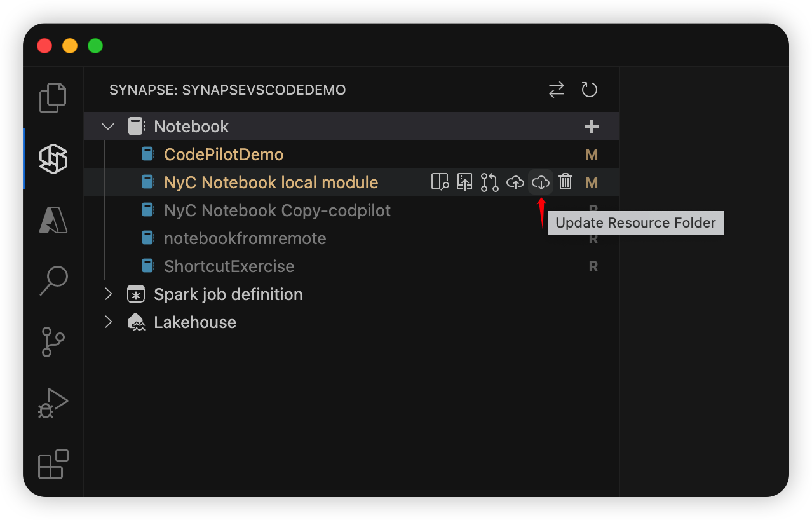Open the CodePilotDemo notebook
This screenshot has height=520, width=812.
[x=224, y=154]
